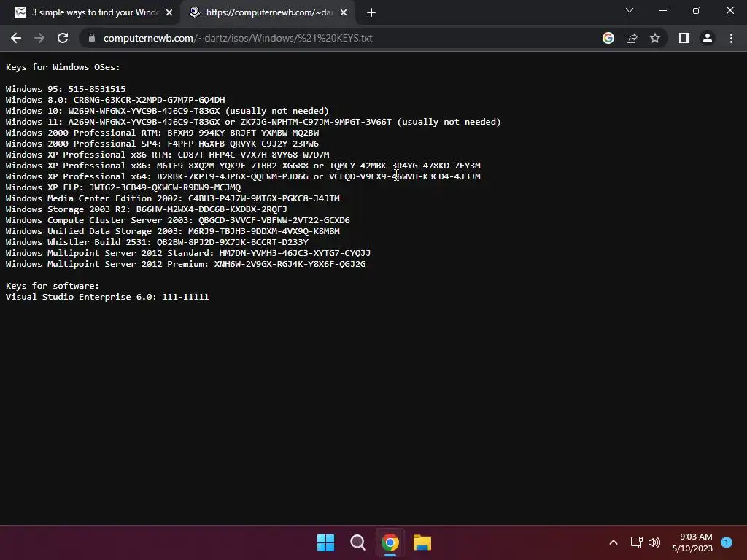747x560 pixels.
Task: Open the notification badge icon
Action: [x=727, y=542]
